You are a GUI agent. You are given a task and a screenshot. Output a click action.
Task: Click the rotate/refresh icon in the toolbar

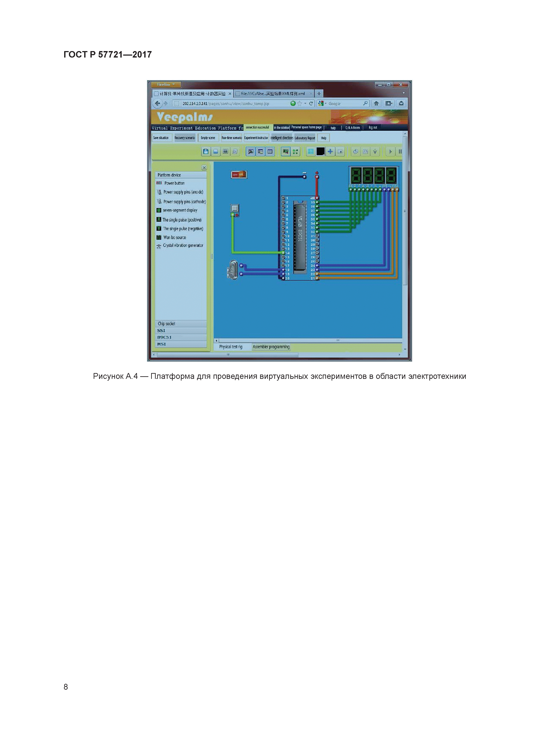click(355, 152)
